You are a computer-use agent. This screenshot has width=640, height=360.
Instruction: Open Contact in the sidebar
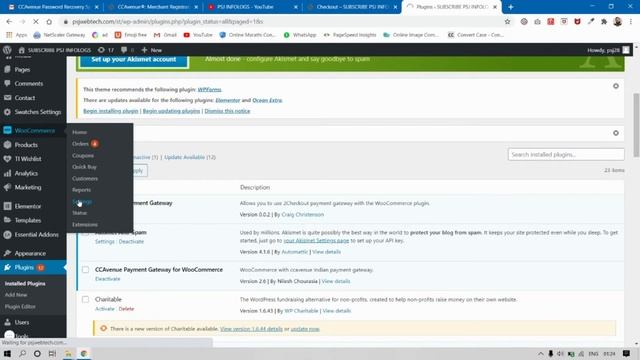point(24,98)
